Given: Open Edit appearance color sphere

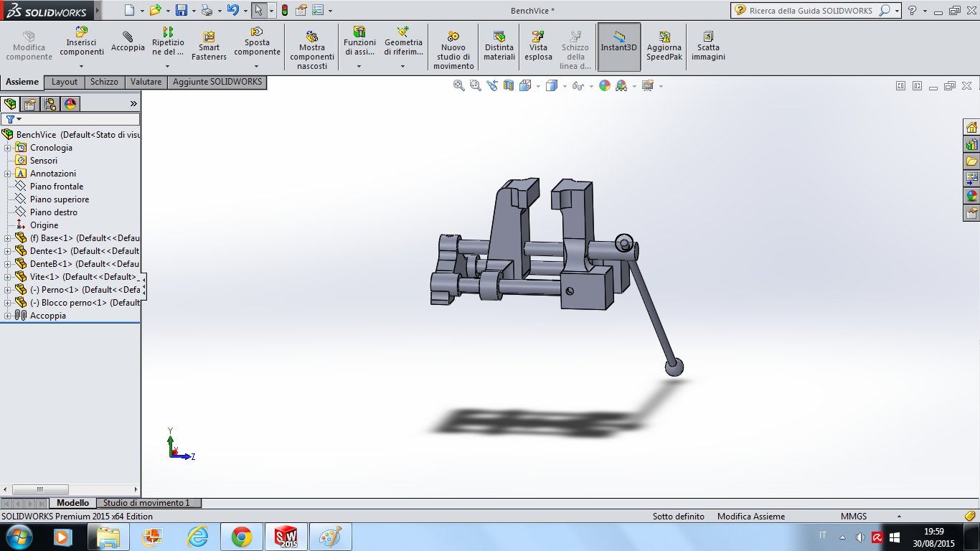Looking at the screenshot, I should [605, 85].
